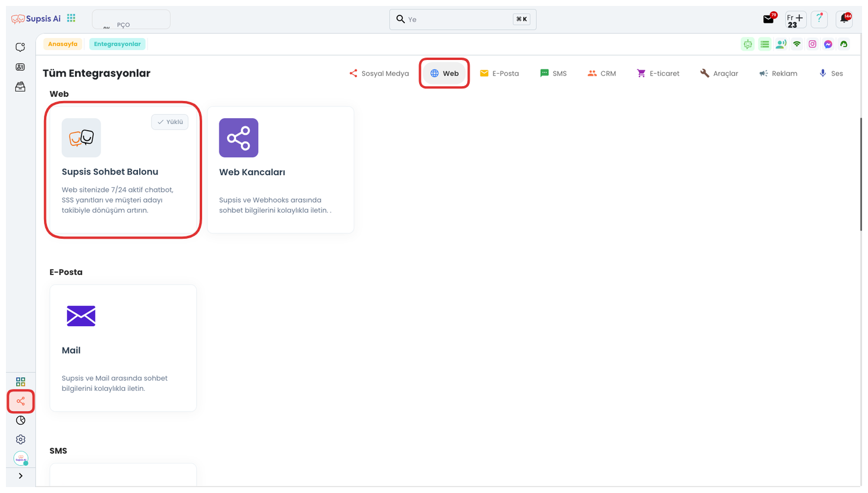The image size is (868, 493).
Task: Filter by E-ticaret category
Action: pyautogui.click(x=658, y=74)
